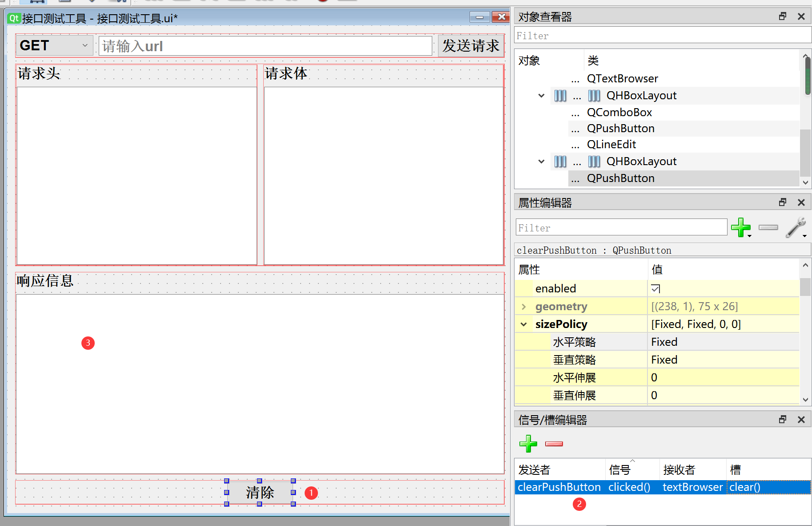Click the object inspector scroll-down arrow
The image size is (812, 526).
805,182
